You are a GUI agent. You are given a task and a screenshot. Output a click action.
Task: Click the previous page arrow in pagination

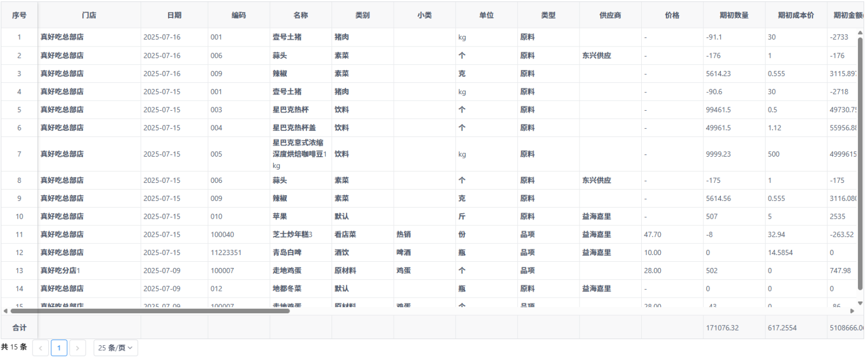pyautogui.click(x=40, y=348)
